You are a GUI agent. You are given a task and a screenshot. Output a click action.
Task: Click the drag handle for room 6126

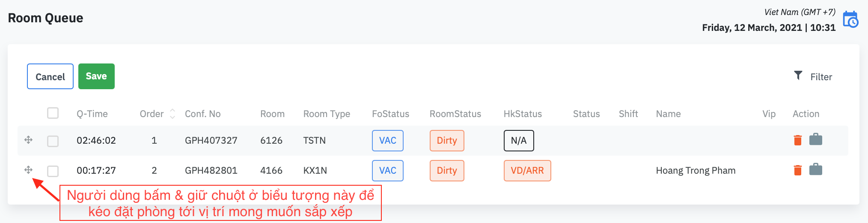click(x=28, y=140)
